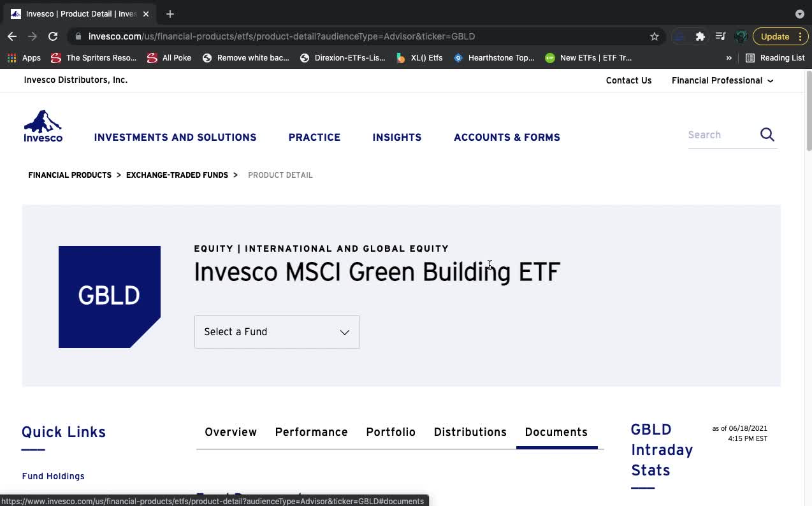812x506 pixels.
Task: Click the Contact Us link
Action: [628, 80]
